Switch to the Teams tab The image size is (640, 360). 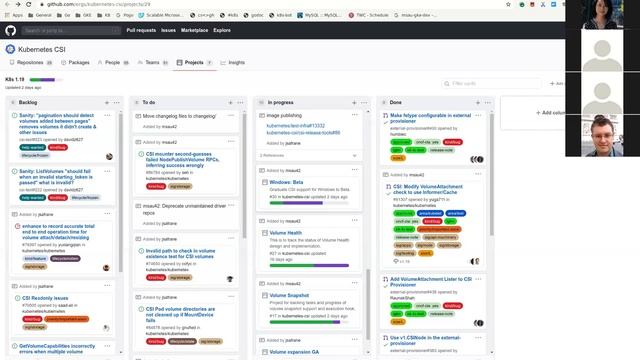click(x=153, y=62)
